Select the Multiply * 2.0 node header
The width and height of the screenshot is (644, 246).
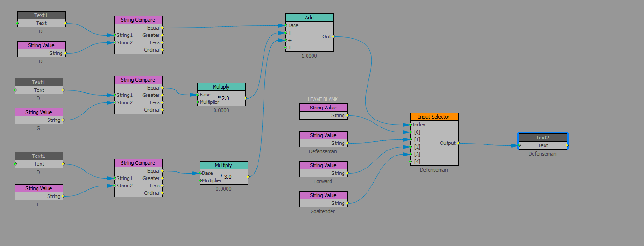point(221,87)
